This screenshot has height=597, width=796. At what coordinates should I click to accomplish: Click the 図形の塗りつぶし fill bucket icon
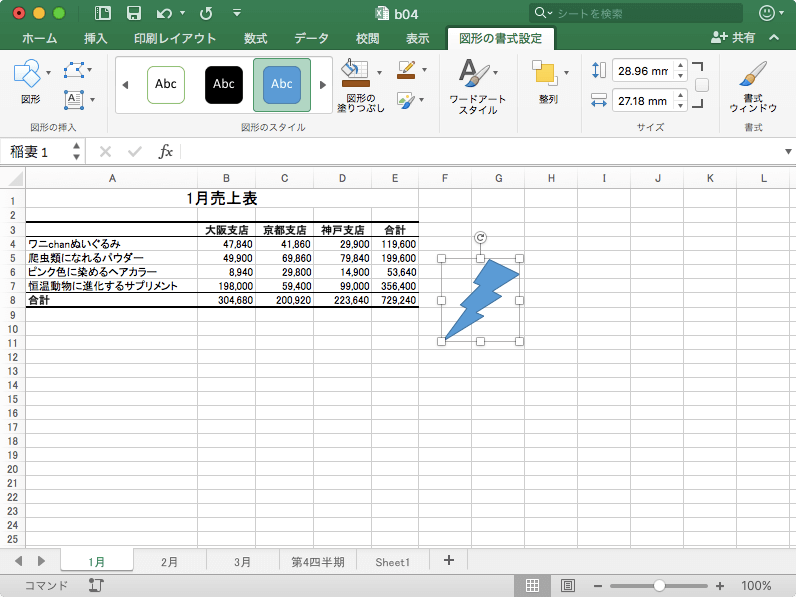tap(355, 73)
